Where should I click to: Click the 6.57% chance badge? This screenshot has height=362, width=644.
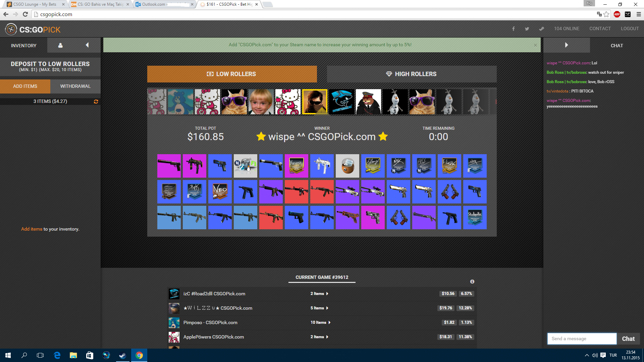point(466,294)
